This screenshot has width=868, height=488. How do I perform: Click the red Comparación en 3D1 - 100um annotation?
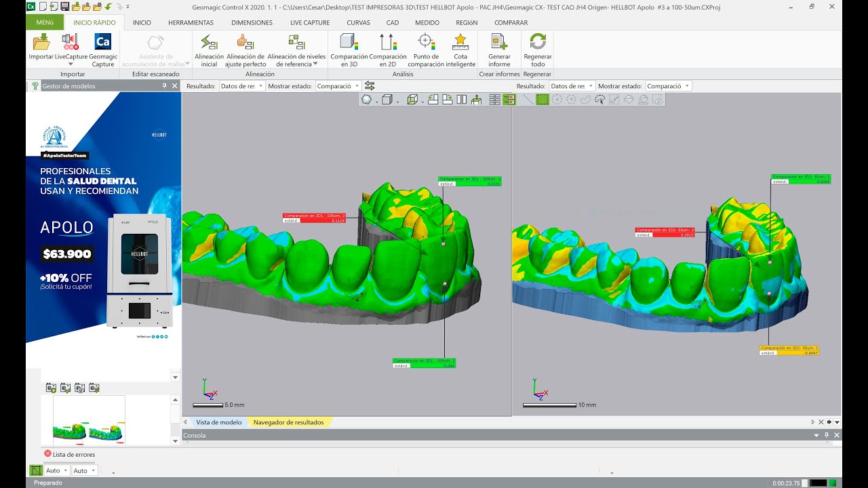(314, 218)
